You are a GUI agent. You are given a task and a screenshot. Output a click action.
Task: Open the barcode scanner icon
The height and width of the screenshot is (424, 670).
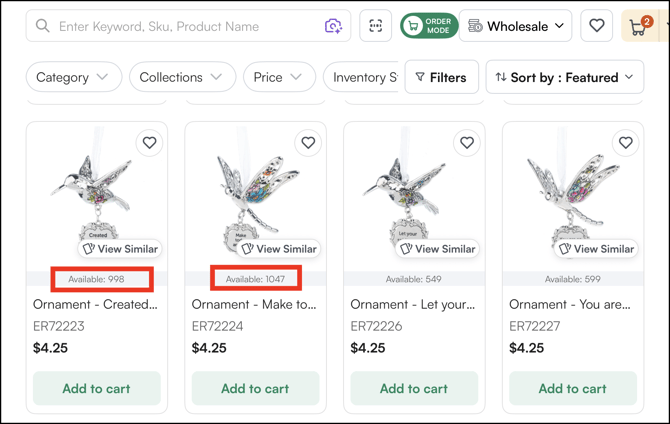[376, 26]
